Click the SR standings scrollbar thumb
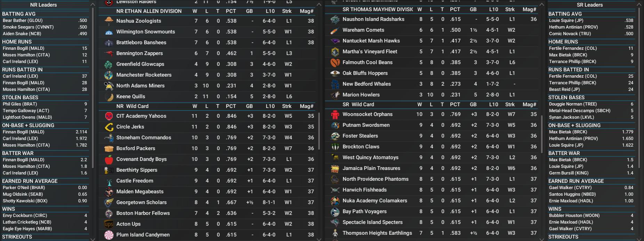644x241 pixels. 541,134
